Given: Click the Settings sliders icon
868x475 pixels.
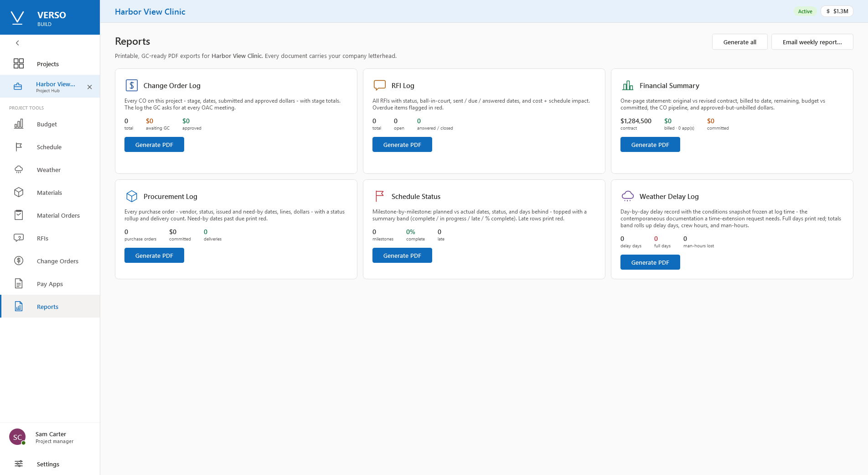Looking at the screenshot, I should (x=19, y=464).
